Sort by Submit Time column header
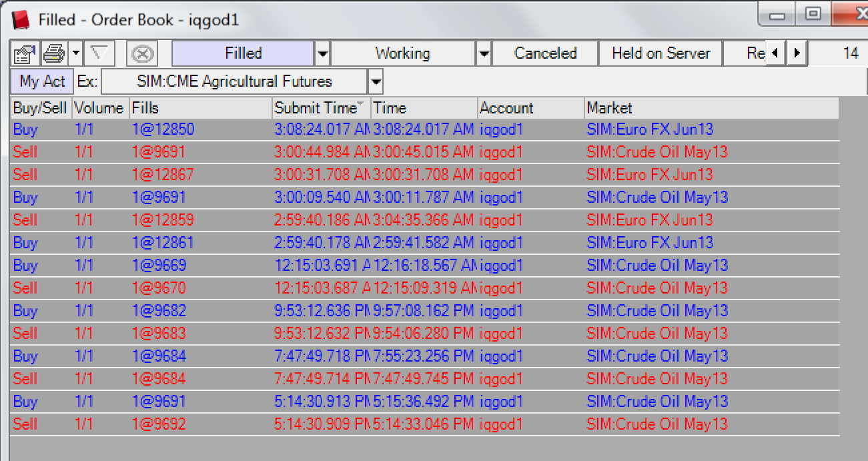This screenshot has height=461, width=868. click(x=322, y=108)
